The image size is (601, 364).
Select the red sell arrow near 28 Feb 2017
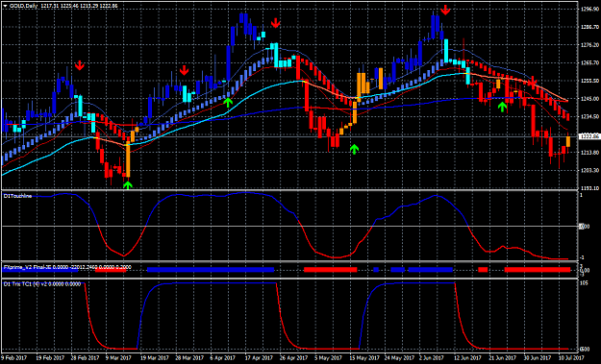click(80, 65)
